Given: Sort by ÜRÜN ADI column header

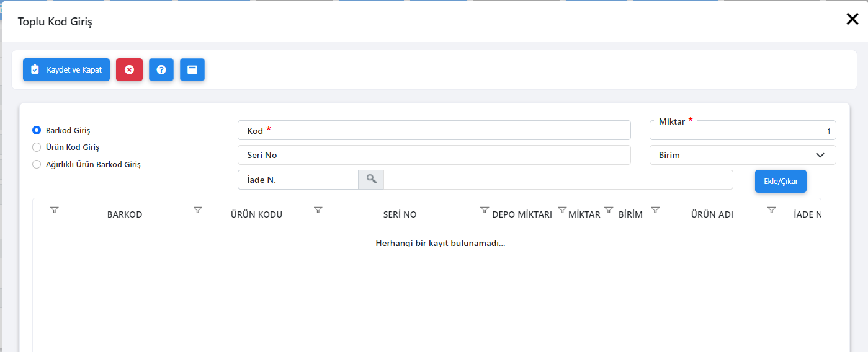Looking at the screenshot, I should point(712,214).
